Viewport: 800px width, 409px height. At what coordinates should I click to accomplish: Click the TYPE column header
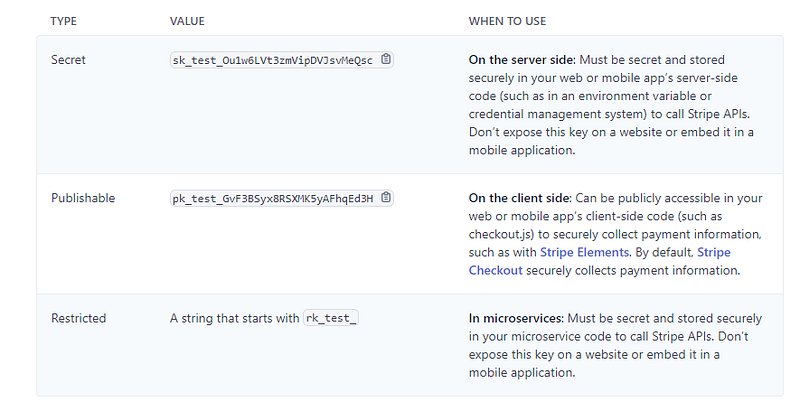coord(63,21)
